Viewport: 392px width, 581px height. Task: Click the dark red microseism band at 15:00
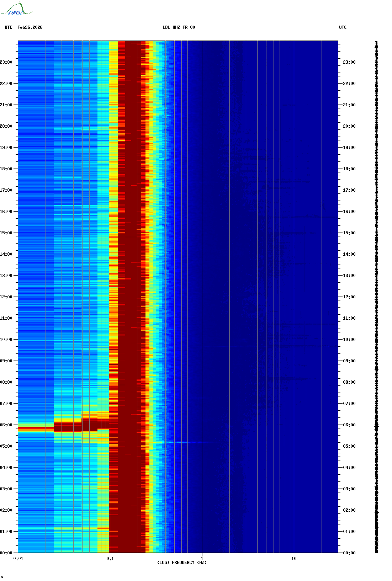132,233
